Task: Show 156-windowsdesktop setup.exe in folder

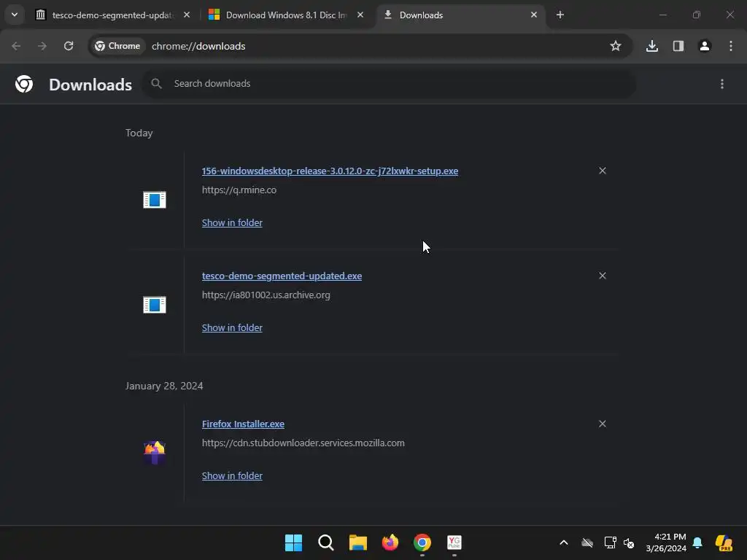Action: pyautogui.click(x=232, y=223)
